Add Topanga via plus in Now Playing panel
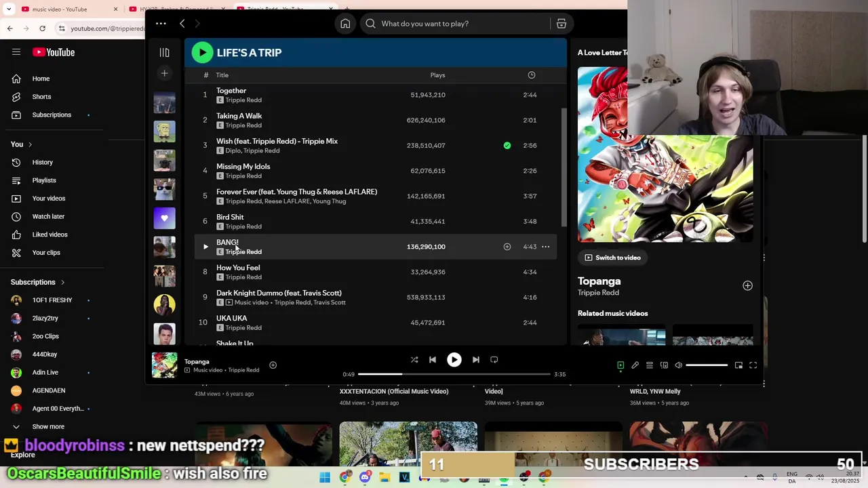The width and height of the screenshot is (868, 488). [x=747, y=285]
